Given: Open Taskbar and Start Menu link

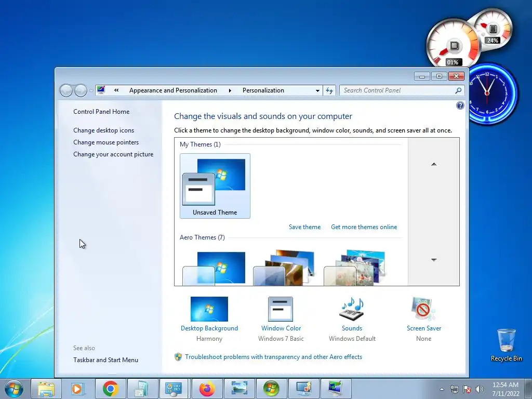Looking at the screenshot, I should [x=105, y=360].
